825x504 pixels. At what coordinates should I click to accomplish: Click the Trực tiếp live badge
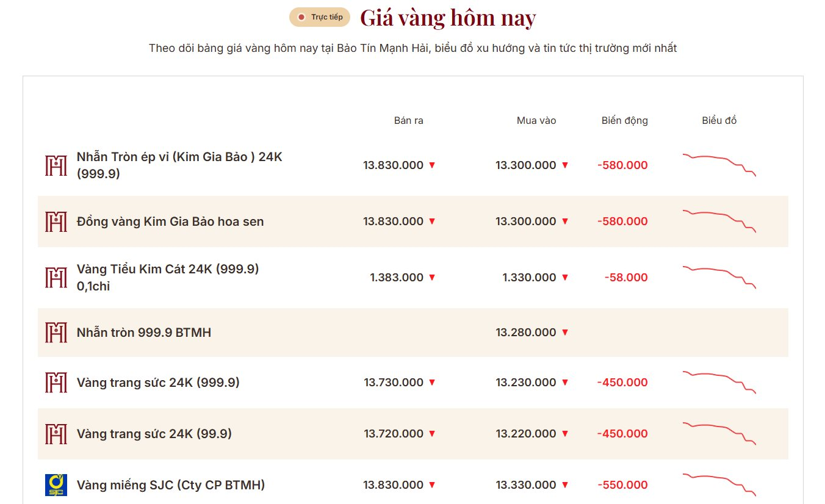coord(320,17)
